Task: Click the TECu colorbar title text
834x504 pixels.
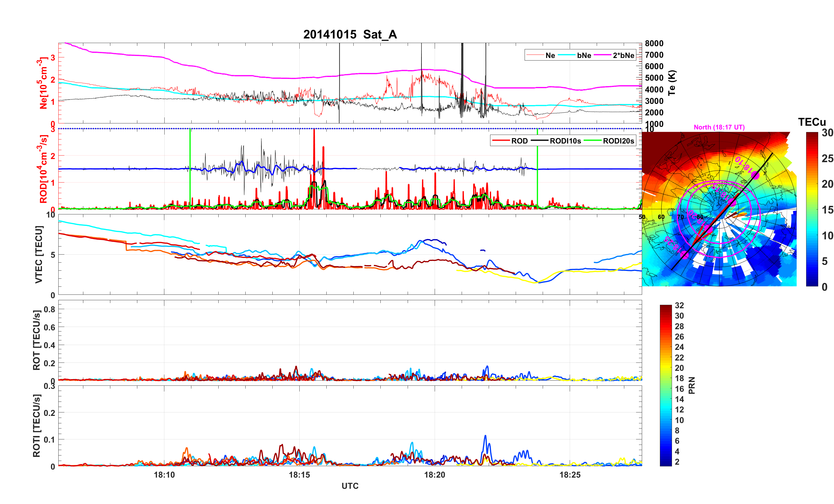Action: (x=812, y=122)
